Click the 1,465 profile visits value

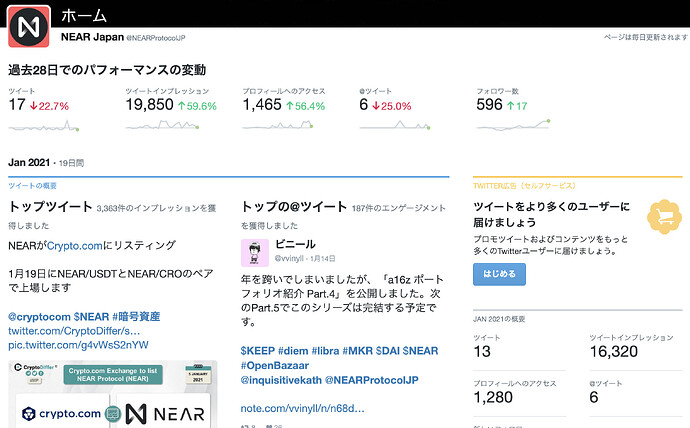pyautogui.click(x=262, y=105)
